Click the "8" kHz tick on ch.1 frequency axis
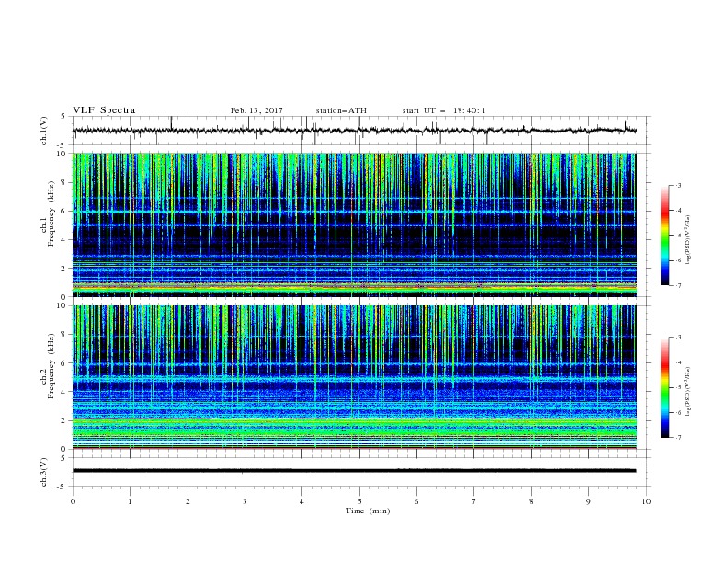Viewport: 728px width, 563px height. [x=64, y=182]
